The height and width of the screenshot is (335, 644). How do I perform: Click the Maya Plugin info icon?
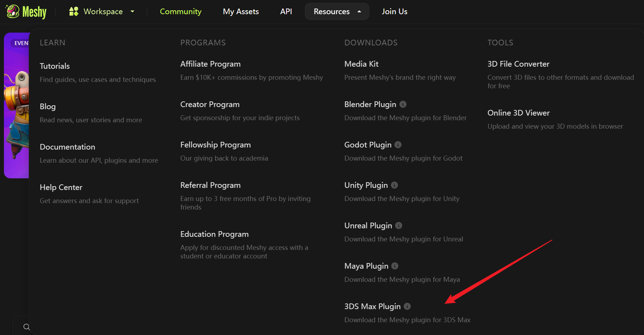click(x=395, y=266)
